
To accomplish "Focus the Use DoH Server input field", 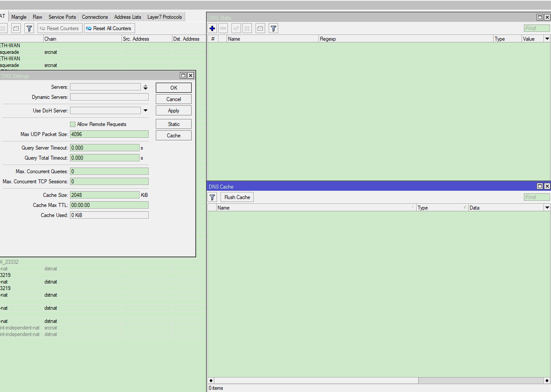I will click(x=105, y=111).
